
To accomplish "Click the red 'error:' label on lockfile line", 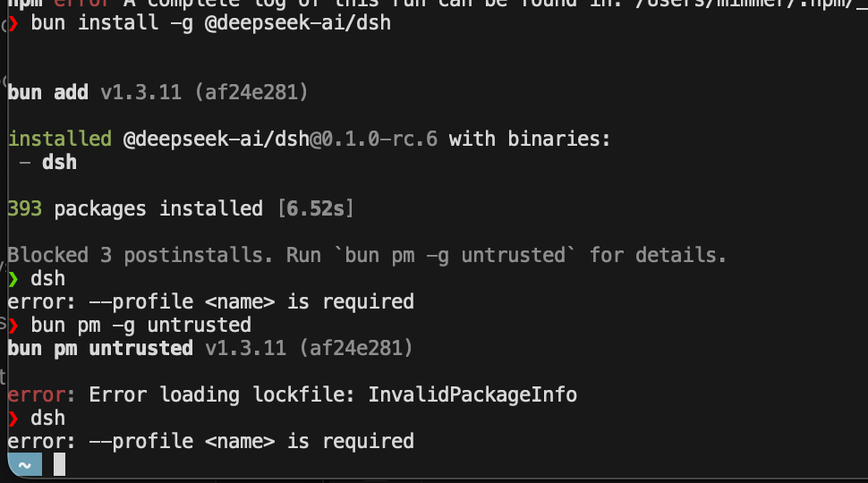I will click(41, 395).
